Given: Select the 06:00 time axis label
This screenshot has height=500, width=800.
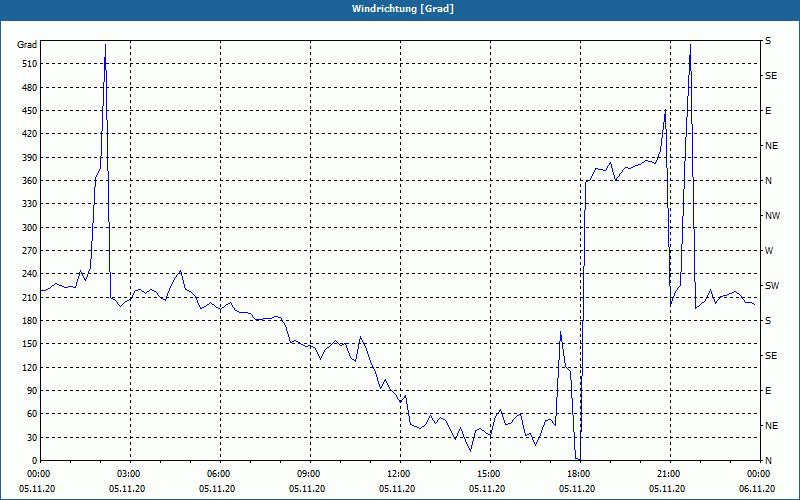Looking at the screenshot, I should click(x=217, y=474).
